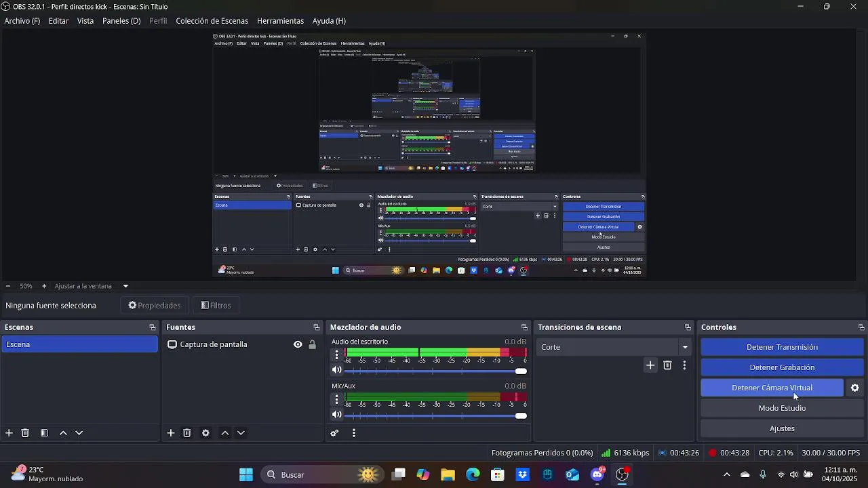Open advanced audio properties gears icon
This screenshot has height=488, width=868.
tap(334, 433)
